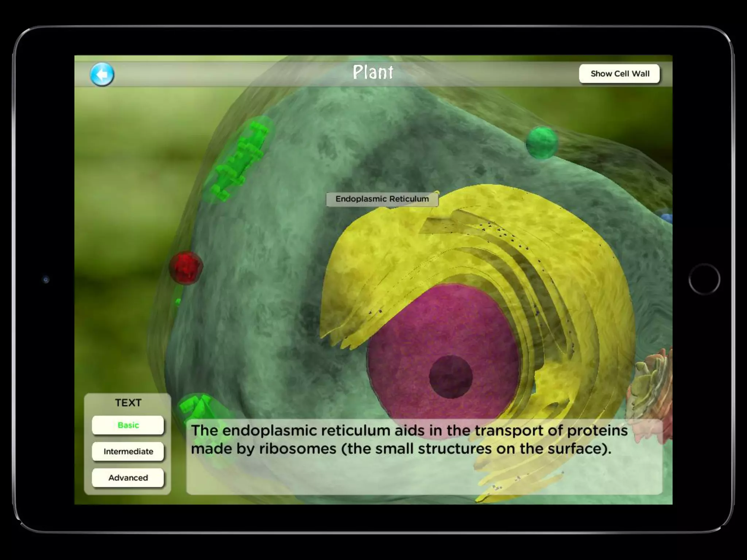Tap the Plant title heading
The width and height of the screenshot is (747, 560).
[x=373, y=72]
